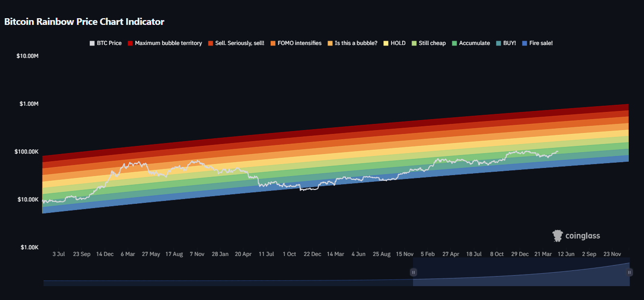Click the right handle of the range slider
Screen dimensions: 644x300
click(x=630, y=272)
